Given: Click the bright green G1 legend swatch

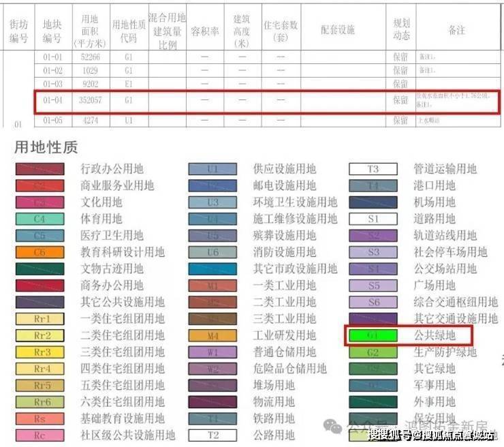Looking at the screenshot, I should (373, 335).
